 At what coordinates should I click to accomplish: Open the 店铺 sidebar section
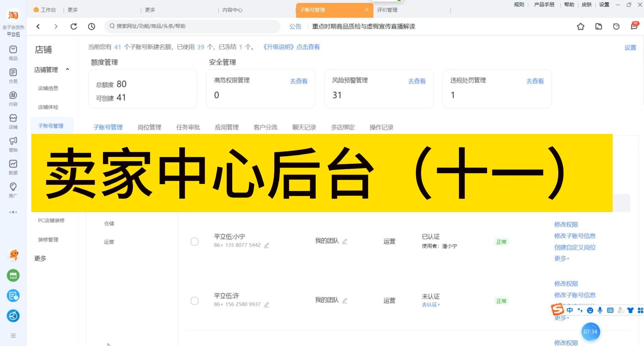[x=13, y=122]
